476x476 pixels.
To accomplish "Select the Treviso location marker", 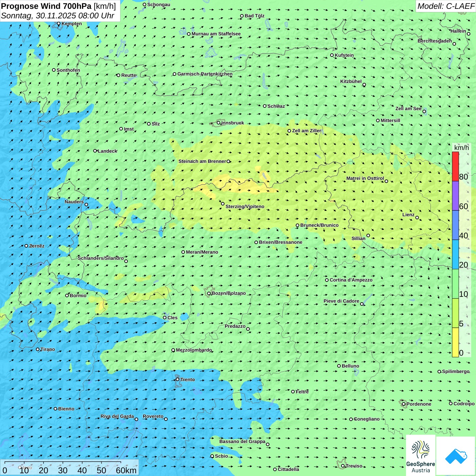I will pyautogui.click(x=343, y=466).
